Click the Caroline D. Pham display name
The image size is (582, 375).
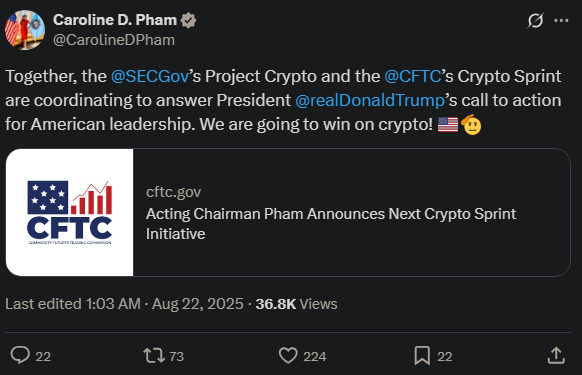coord(115,20)
